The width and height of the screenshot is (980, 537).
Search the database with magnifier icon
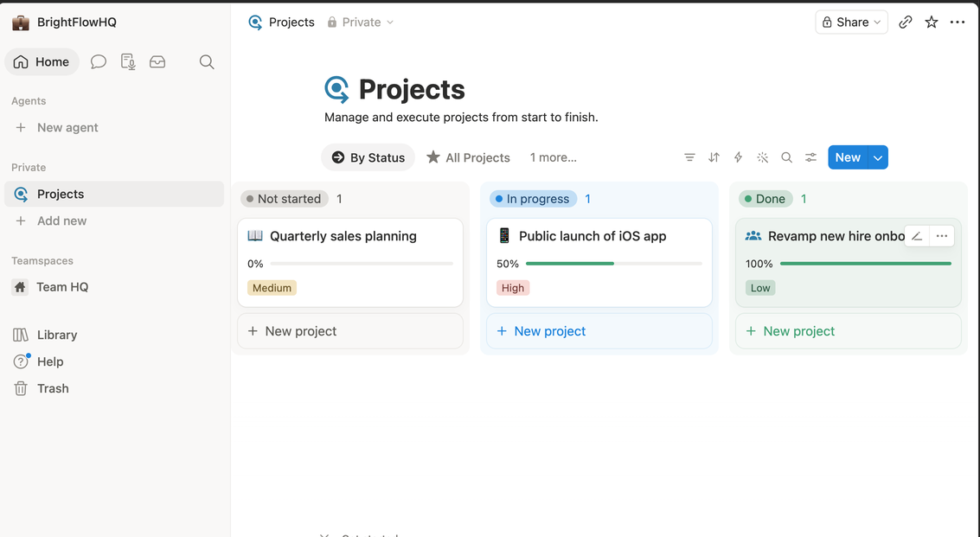click(787, 157)
